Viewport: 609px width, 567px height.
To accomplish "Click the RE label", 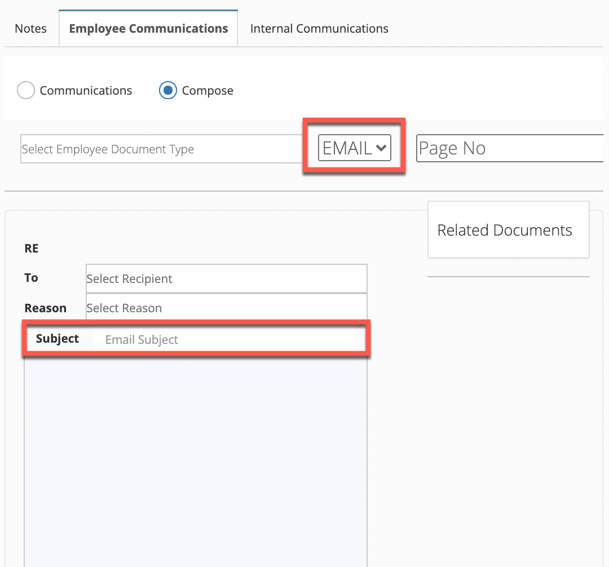I will [x=31, y=248].
